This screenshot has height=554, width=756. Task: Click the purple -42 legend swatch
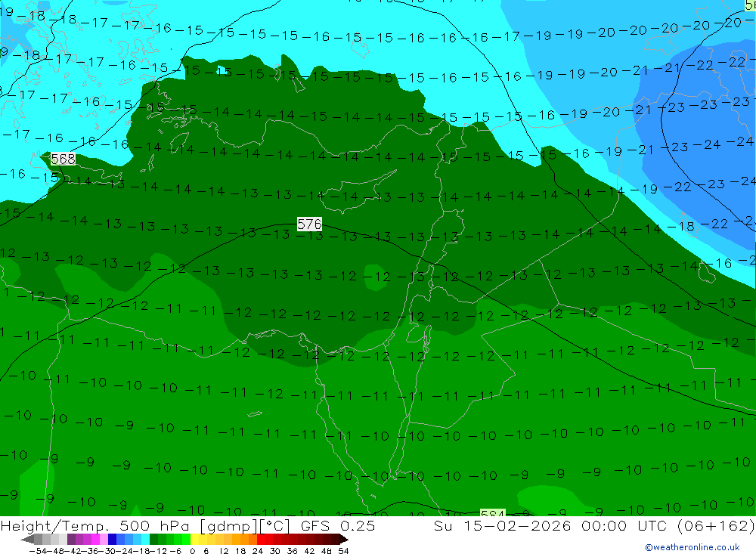71,539
